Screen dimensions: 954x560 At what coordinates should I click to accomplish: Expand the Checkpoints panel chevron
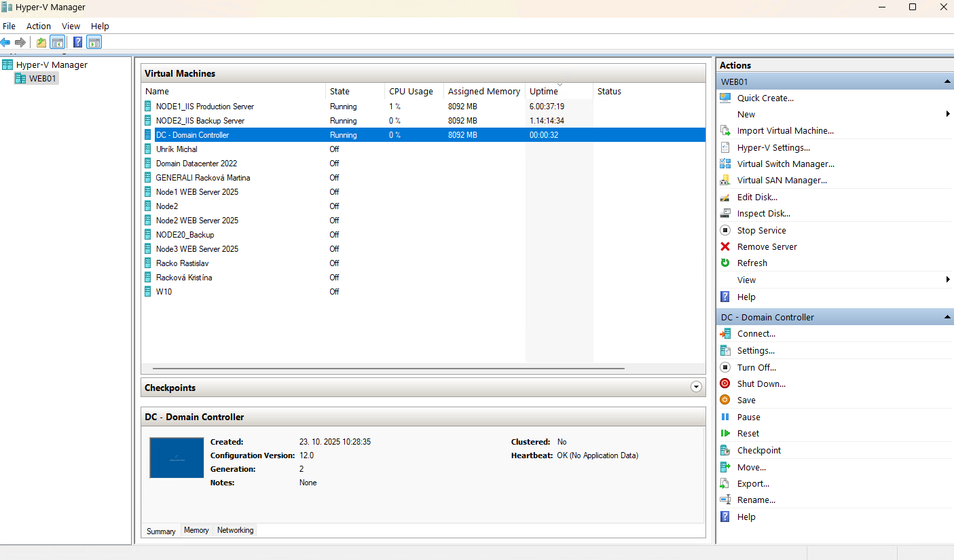tap(695, 387)
